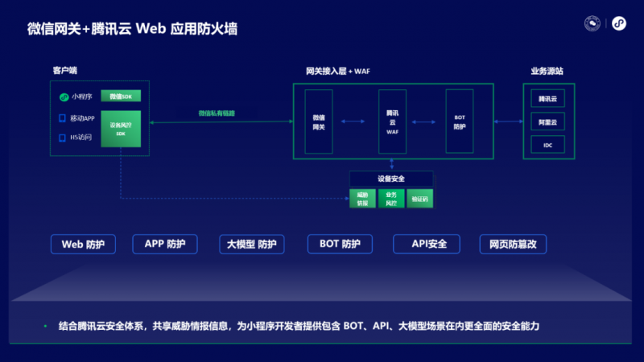Click the mini program logo in top-right corner
644x362 pixels.
click(619, 24)
